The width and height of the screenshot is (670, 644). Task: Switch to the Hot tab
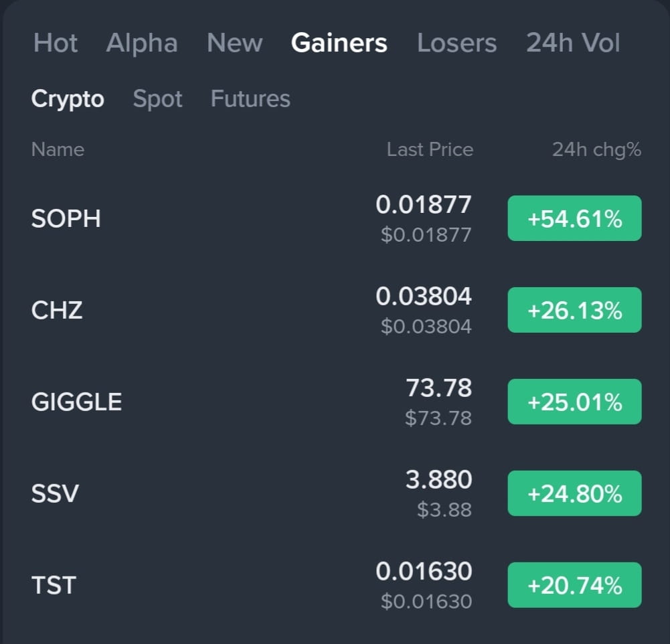click(x=56, y=43)
